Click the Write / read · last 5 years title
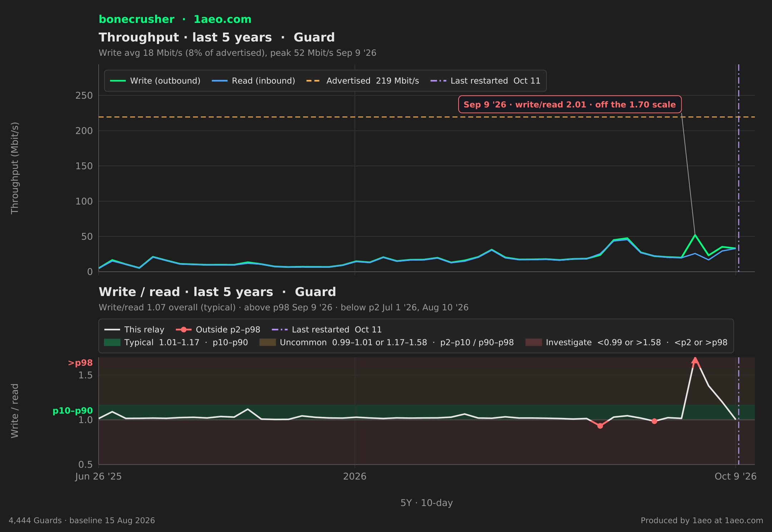 (217, 292)
